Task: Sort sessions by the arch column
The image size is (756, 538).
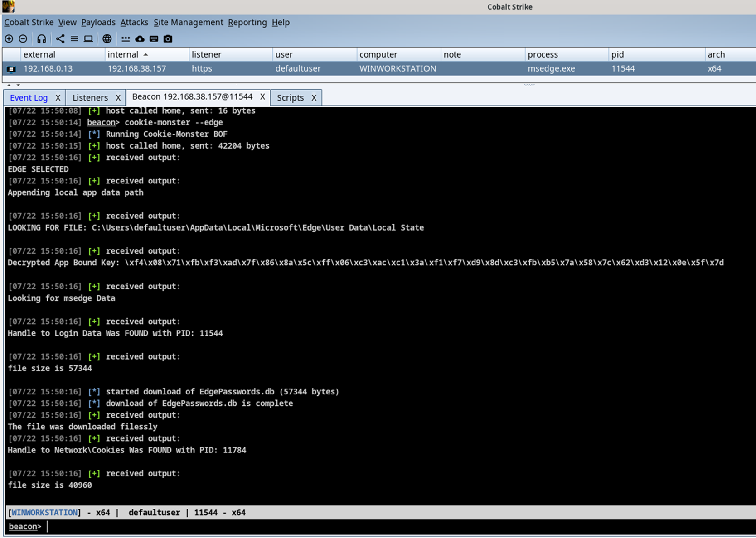Action: point(731,54)
